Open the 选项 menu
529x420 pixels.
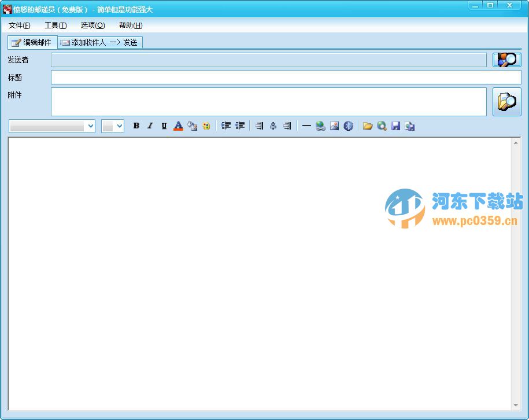click(91, 25)
